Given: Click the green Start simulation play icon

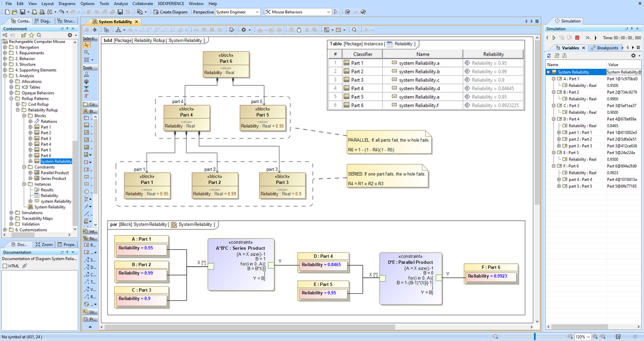Looking at the screenshot, I should (x=553, y=38).
